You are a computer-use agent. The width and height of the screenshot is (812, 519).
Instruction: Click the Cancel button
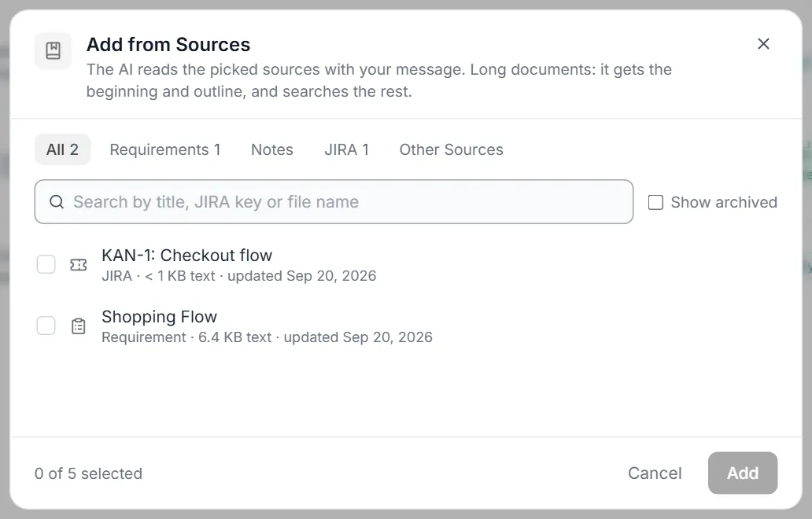(655, 473)
